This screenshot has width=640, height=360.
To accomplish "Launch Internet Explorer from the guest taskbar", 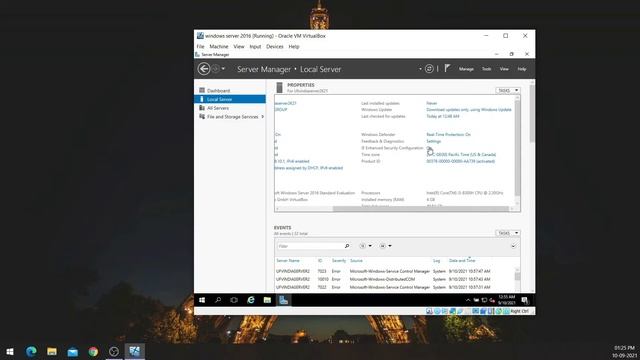I will pos(251,300).
